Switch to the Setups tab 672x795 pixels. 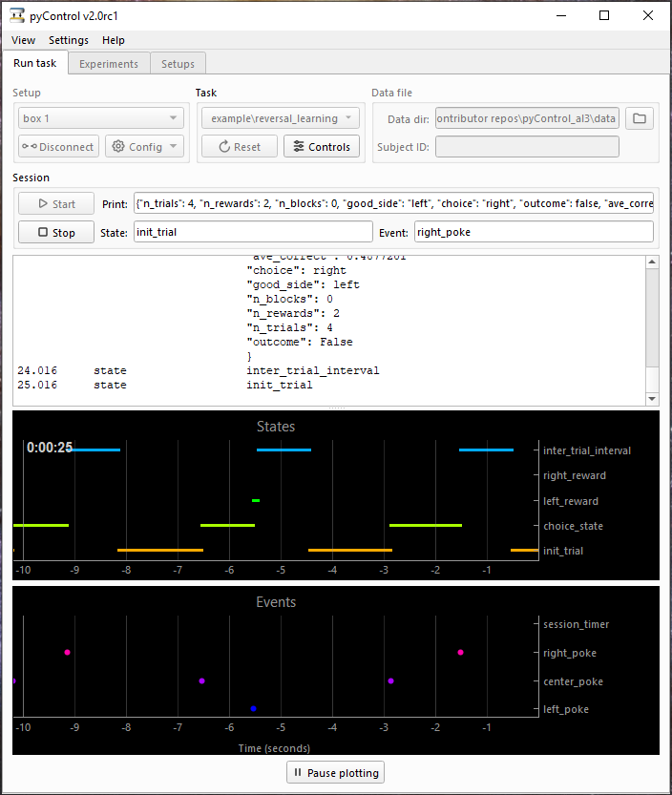point(178,64)
